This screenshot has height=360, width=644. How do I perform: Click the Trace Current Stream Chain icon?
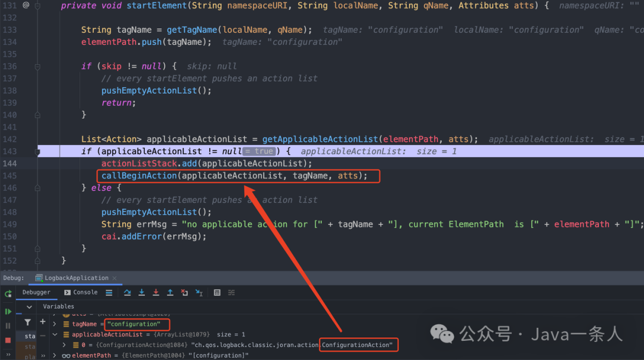click(231, 293)
